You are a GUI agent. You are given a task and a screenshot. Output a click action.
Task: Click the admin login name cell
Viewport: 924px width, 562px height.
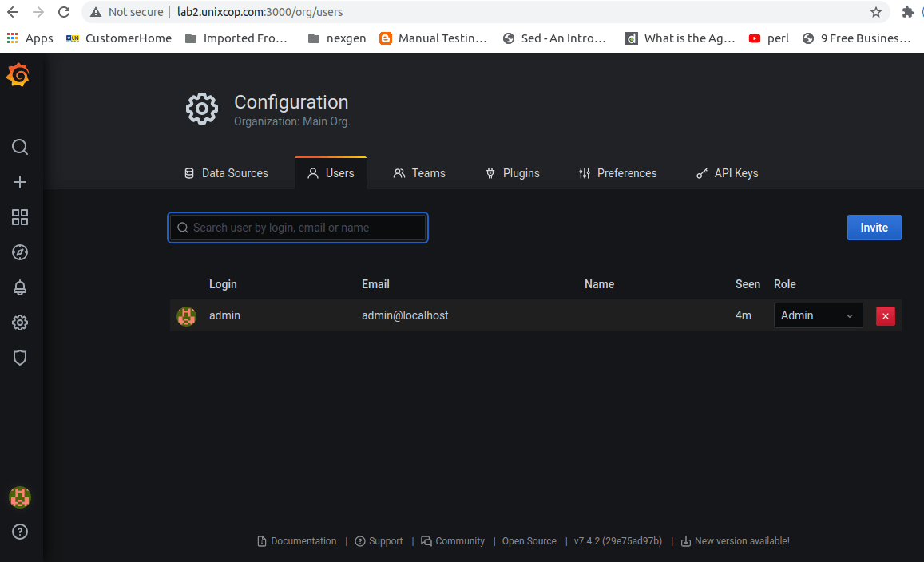point(224,315)
